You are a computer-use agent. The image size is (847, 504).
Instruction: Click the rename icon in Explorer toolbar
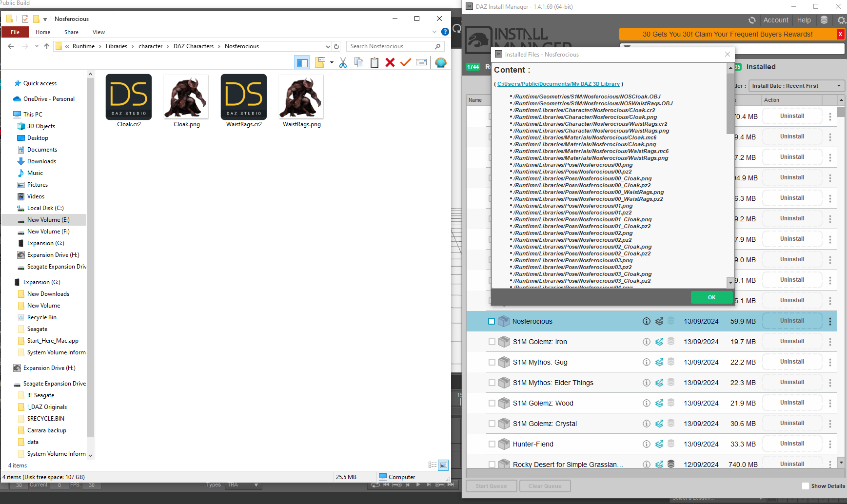point(421,62)
